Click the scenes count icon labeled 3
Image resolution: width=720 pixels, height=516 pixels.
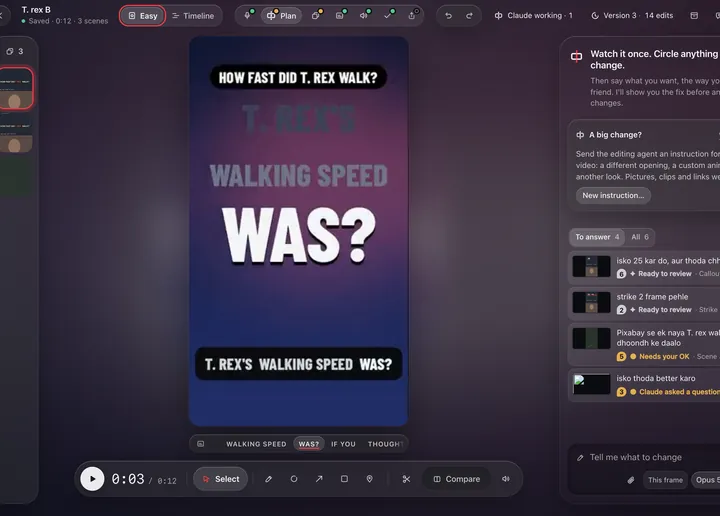14,51
